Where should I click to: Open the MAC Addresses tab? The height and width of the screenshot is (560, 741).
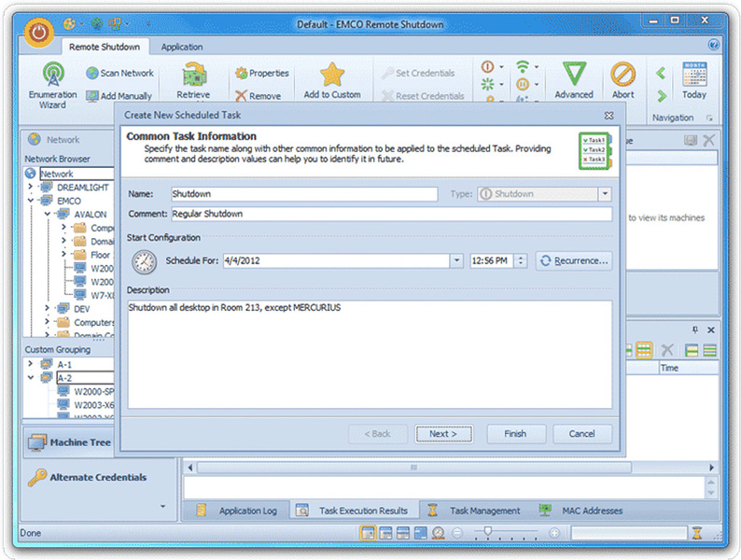[x=580, y=511]
